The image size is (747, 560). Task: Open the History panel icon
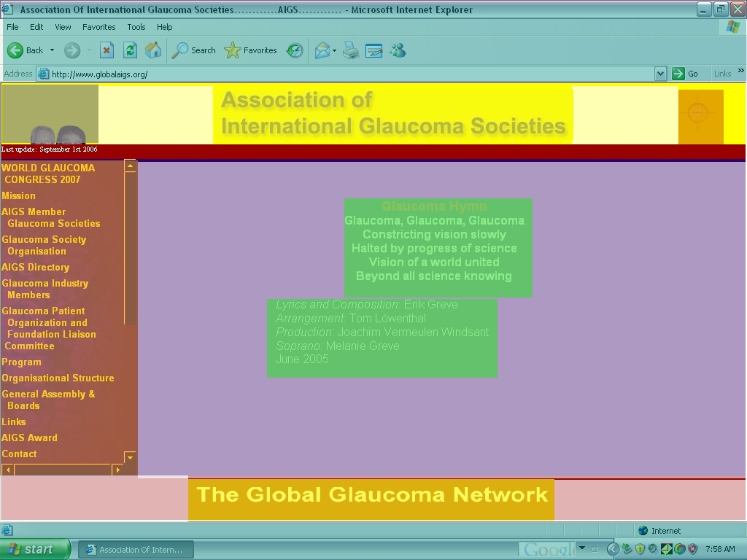295,50
